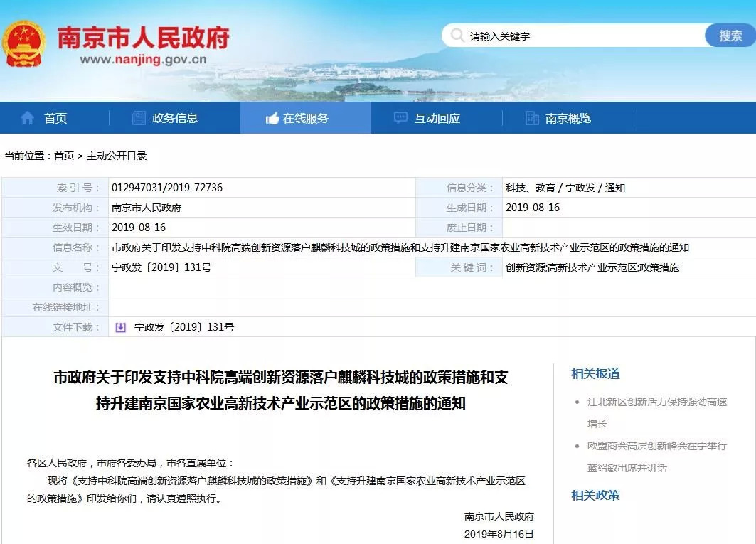This screenshot has width=756, height=544.
Task: Click the home icon beside 首页
Action: tap(27, 118)
